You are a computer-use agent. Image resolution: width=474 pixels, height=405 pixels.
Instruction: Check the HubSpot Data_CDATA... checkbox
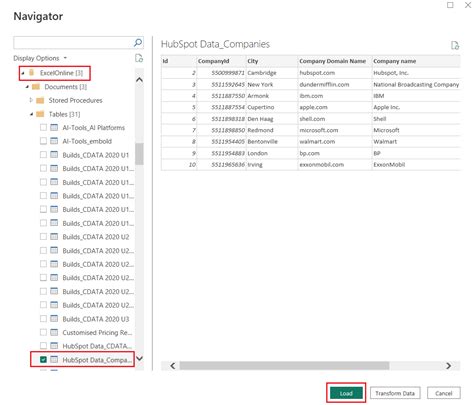(43, 346)
